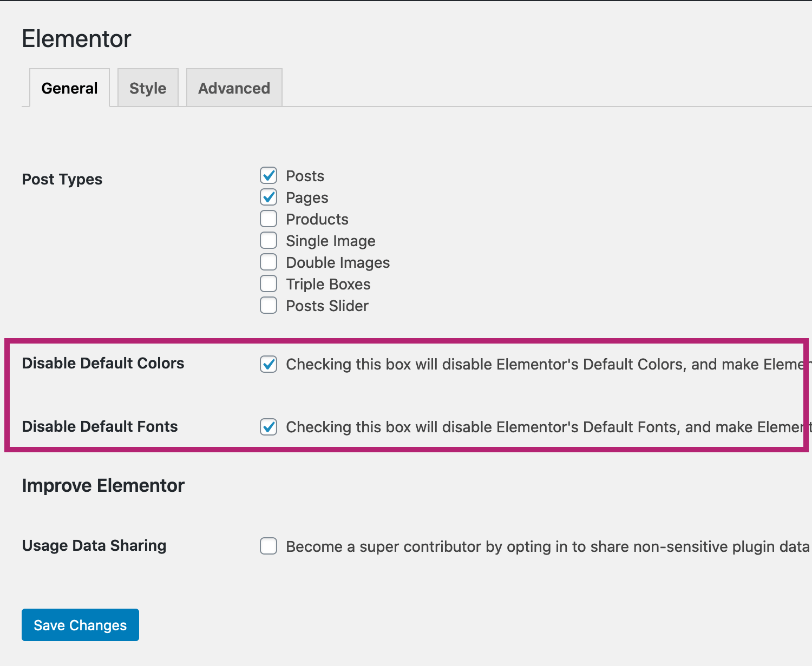Click the bold Disable Default Fonts label
This screenshot has height=666, width=812.
(x=100, y=426)
